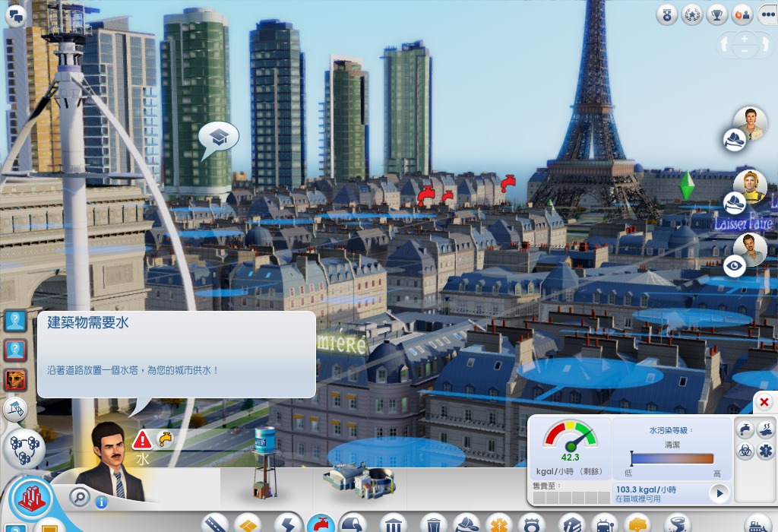Open the red-framed question-mark advisor
778x532 pixels.
15,351
